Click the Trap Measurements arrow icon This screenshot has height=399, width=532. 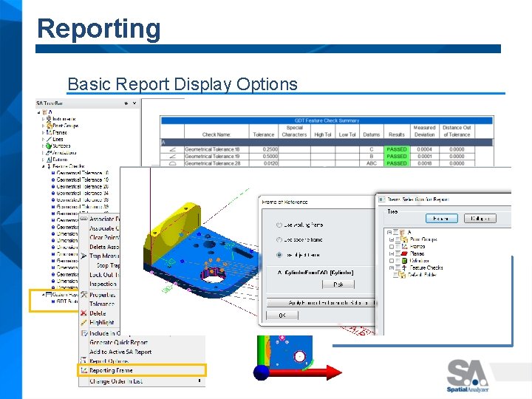click(x=83, y=256)
